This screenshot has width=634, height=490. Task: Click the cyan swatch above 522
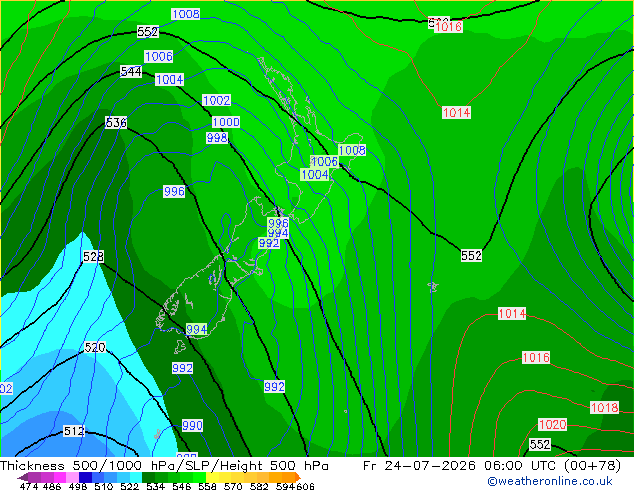coord(136,477)
